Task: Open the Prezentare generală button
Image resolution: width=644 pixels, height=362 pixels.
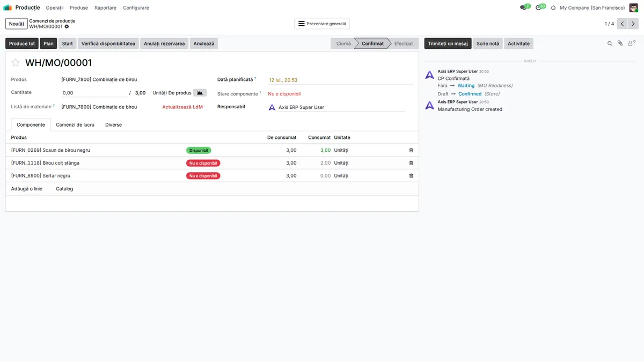Action: (322, 24)
